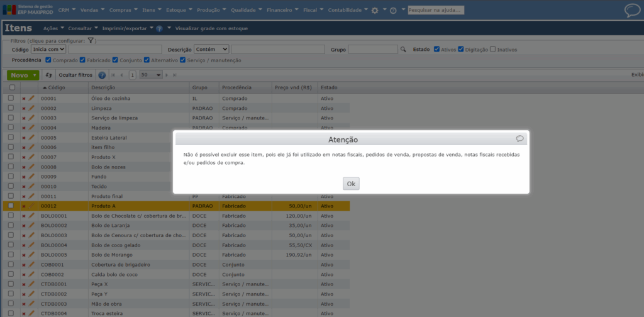Select row checkbox for BOLO0001
Image resolution: width=644 pixels, height=317 pixels.
pyautogui.click(x=11, y=216)
